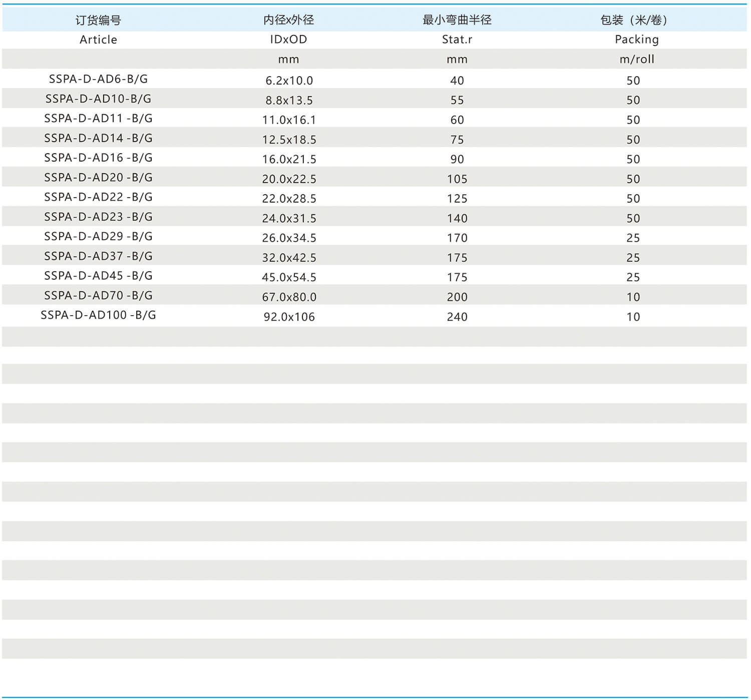Click the Stat.r column header
The height and width of the screenshot is (700, 751).
point(457,40)
